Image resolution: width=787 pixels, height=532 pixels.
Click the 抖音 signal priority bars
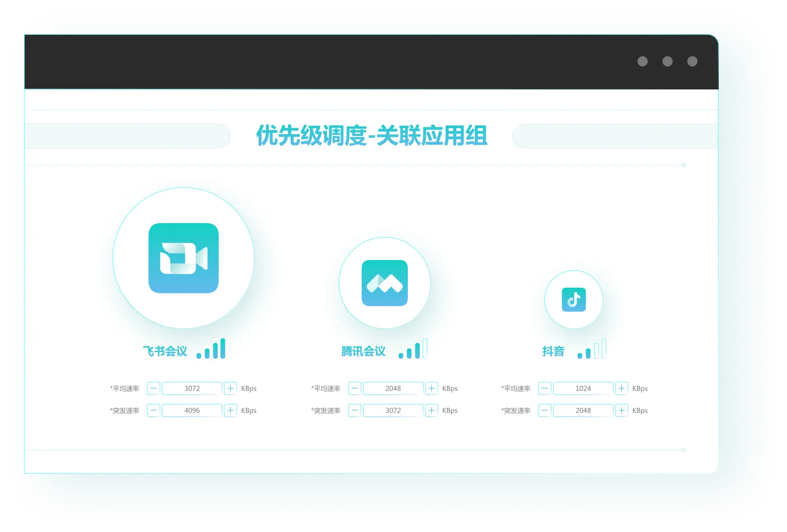click(592, 349)
